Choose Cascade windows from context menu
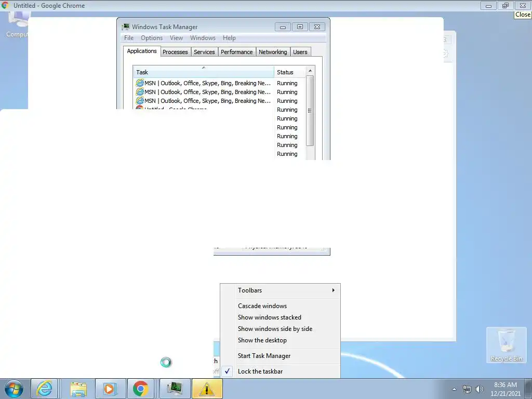532x399 pixels. 262,305
